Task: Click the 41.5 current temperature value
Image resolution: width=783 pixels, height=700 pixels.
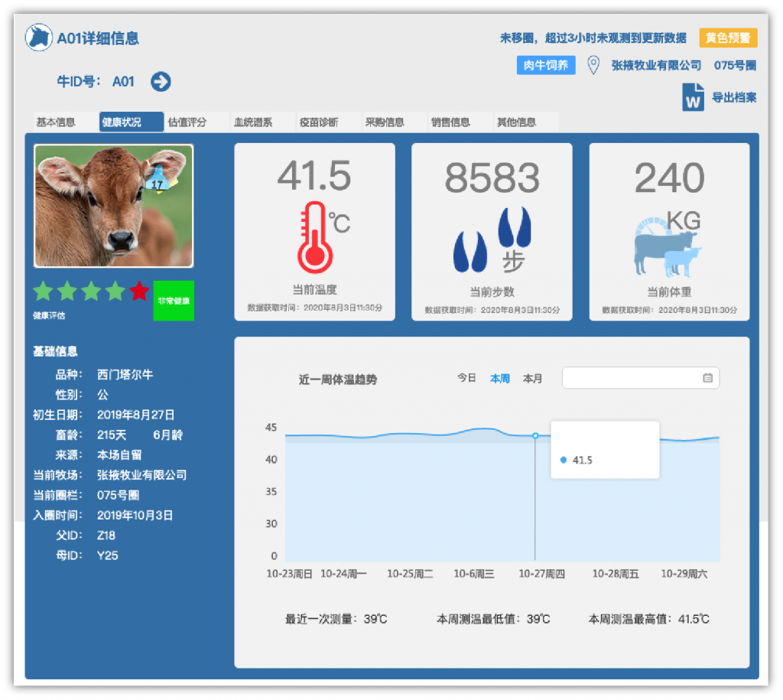Action: tap(314, 176)
